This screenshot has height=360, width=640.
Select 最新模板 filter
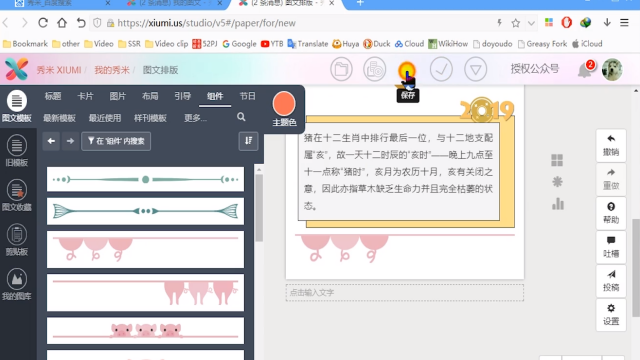pyautogui.click(x=59, y=118)
